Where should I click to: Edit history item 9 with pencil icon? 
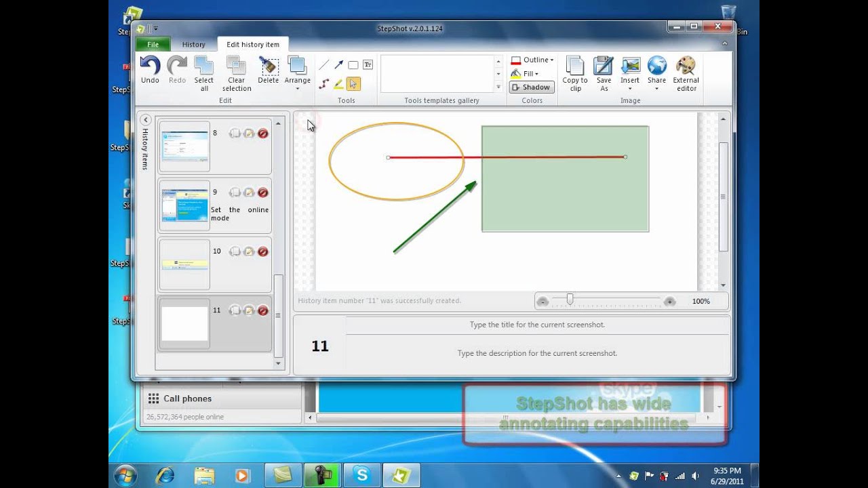coord(249,192)
